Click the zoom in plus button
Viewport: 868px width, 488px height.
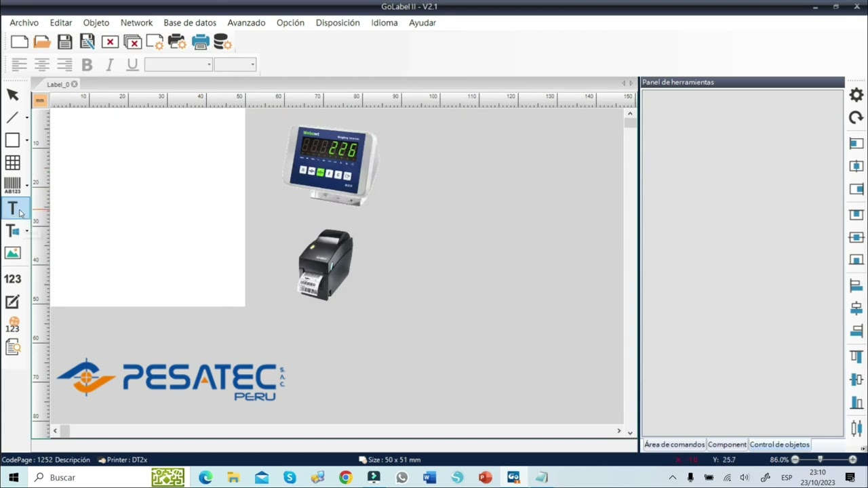coord(852,460)
